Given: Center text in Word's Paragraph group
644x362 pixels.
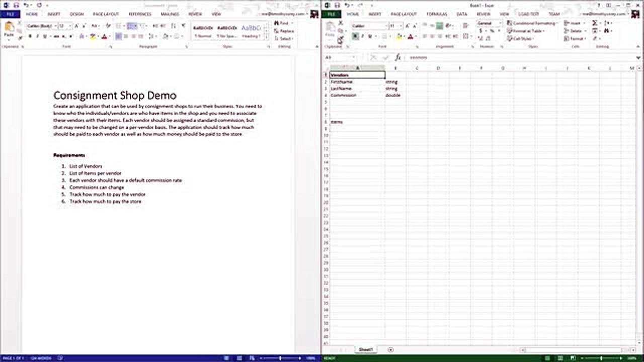Looking at the screenshot, I should point(126,37).
